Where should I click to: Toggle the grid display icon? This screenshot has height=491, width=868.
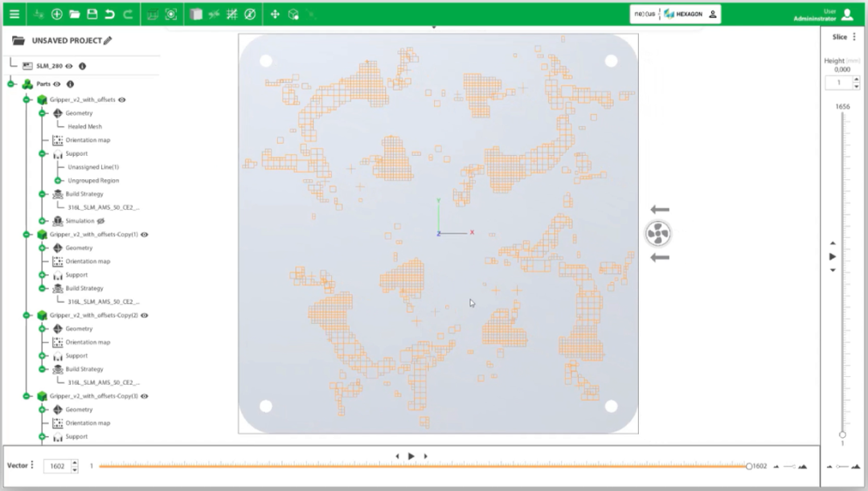[x=232, y=14]
